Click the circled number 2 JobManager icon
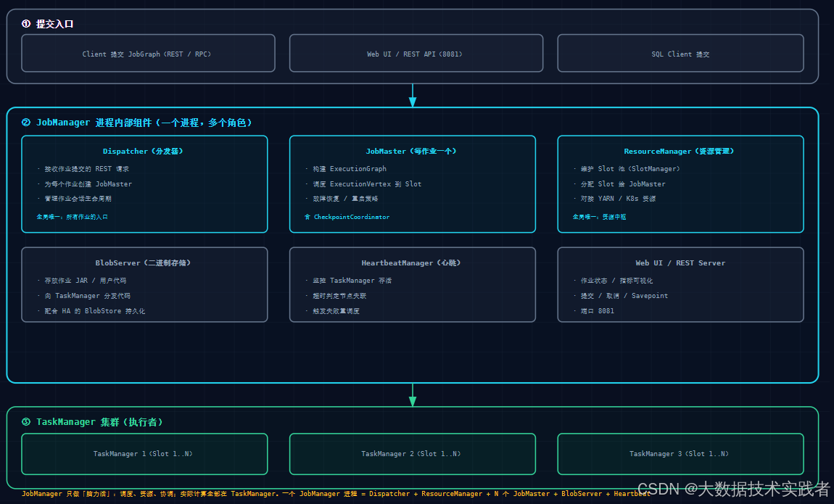The width and height of the screenshot is (834, 504). pyautogui.click(x=26, y=123)
